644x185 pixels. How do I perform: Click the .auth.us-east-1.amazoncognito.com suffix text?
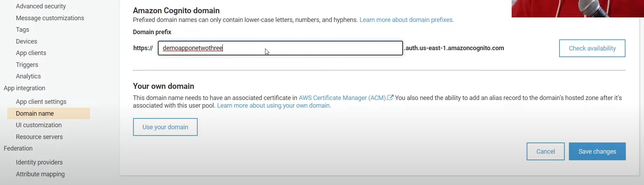pyautogui.click(x=454, y=48)
